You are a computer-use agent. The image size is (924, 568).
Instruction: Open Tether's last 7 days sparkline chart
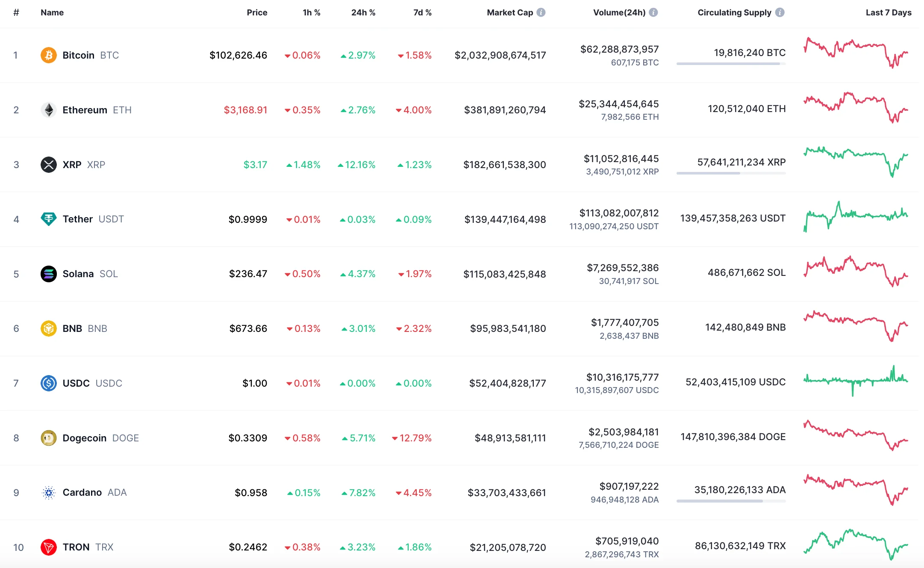pyautogui.click(x=856, y=216)
